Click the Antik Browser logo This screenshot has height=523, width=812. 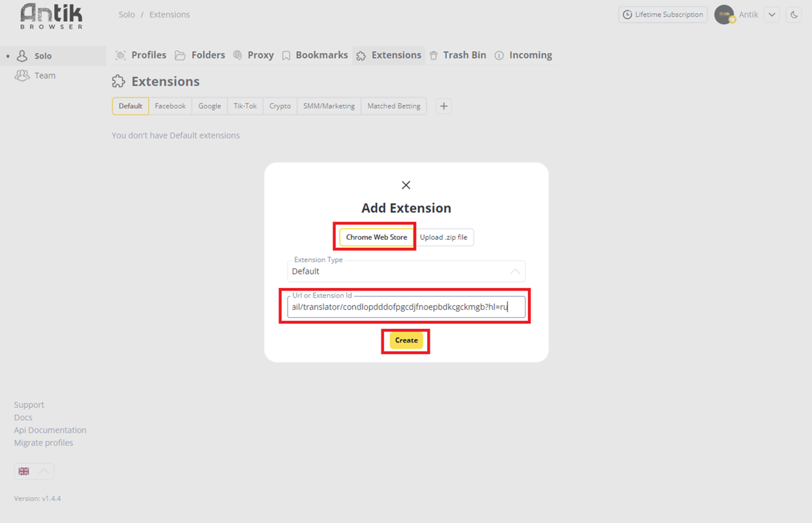pos(51,16)
